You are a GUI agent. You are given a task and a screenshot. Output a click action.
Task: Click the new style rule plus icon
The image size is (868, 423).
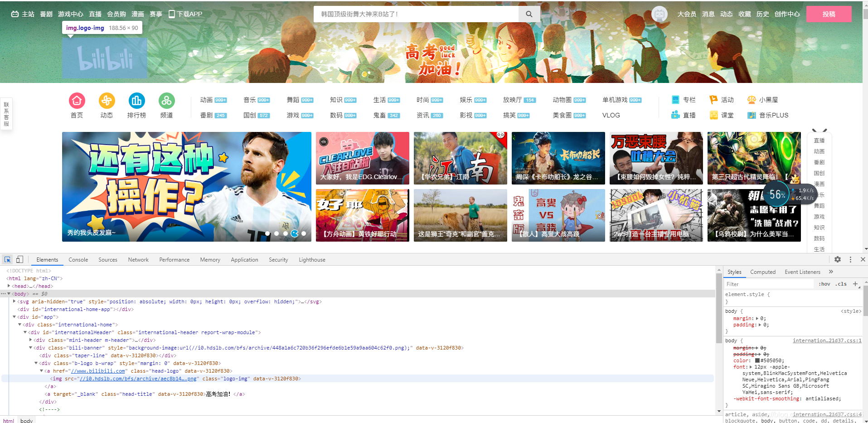click(x=855, y=284)
